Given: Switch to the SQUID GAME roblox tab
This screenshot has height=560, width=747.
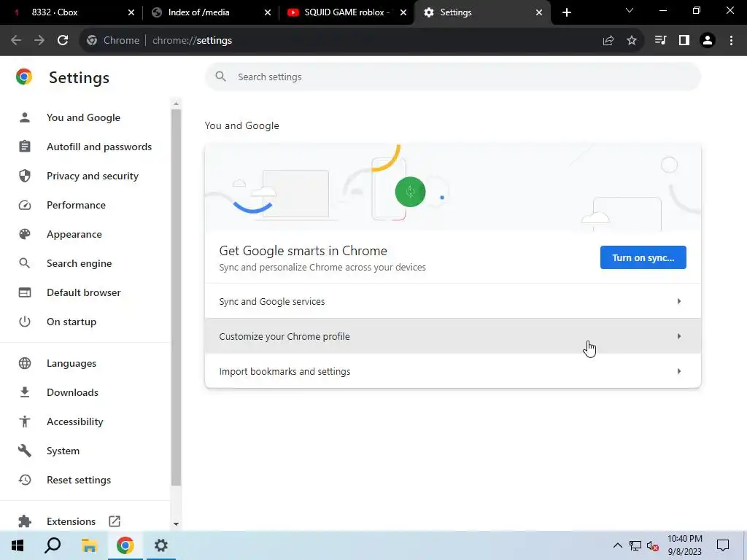Looking at the screenshot, I should [347, 12].
